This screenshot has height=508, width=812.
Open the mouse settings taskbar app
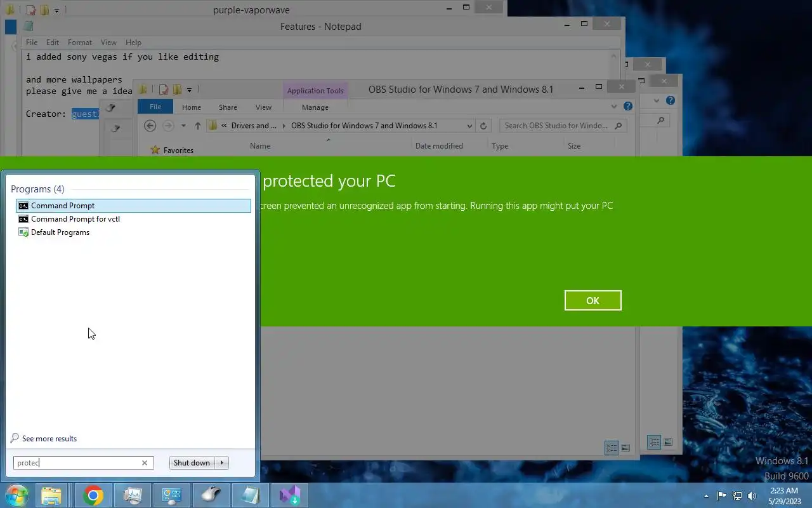(211, 495)
